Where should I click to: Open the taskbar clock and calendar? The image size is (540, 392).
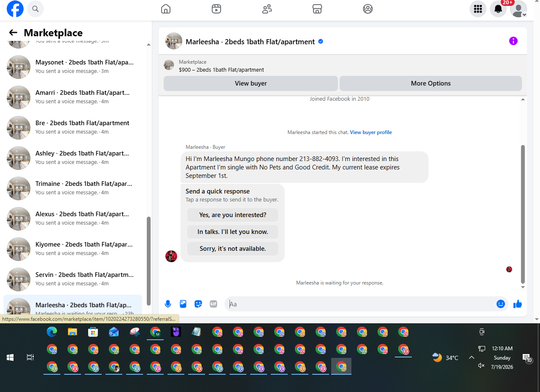tap(502, 357)
